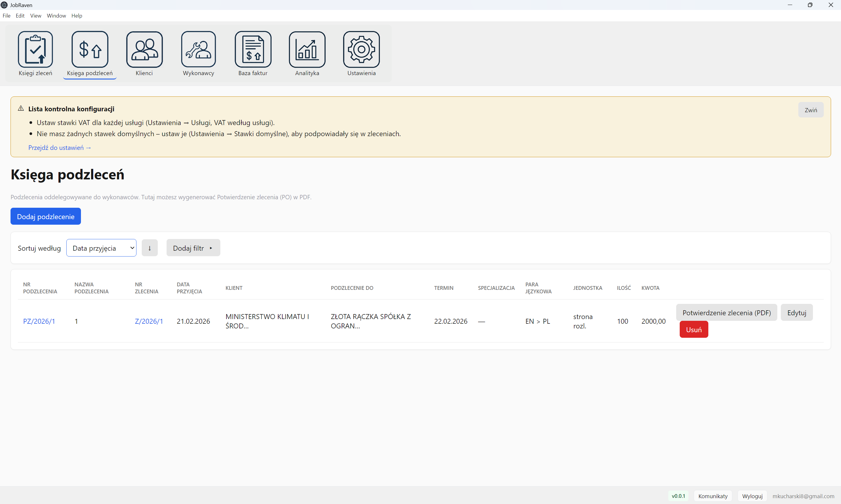The image size is (841, 504).
Task: Delete row with red Usuń button
Action: [x=694, y=330]
